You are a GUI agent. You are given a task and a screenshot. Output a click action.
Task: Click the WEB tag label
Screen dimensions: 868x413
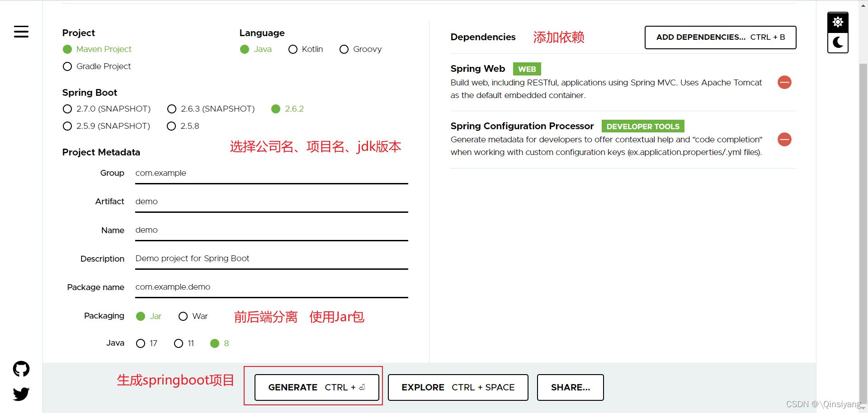coord(527,69)
